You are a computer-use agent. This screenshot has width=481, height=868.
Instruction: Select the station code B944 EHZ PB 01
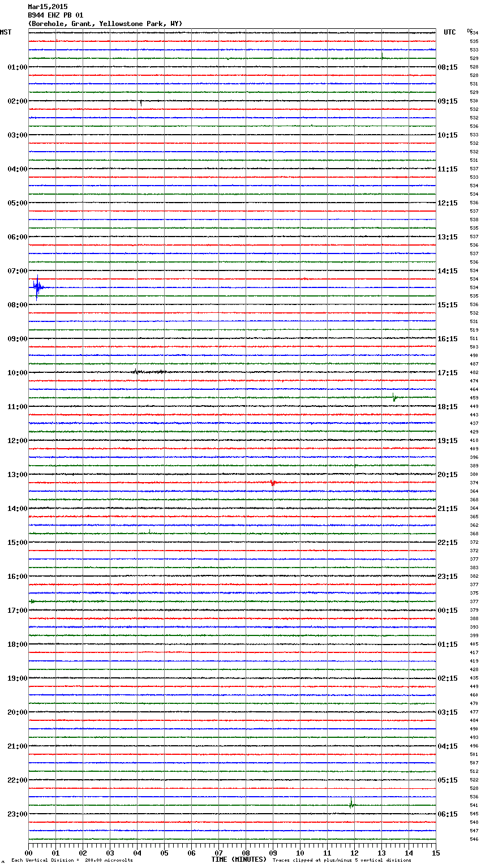[x=55, y=15]
